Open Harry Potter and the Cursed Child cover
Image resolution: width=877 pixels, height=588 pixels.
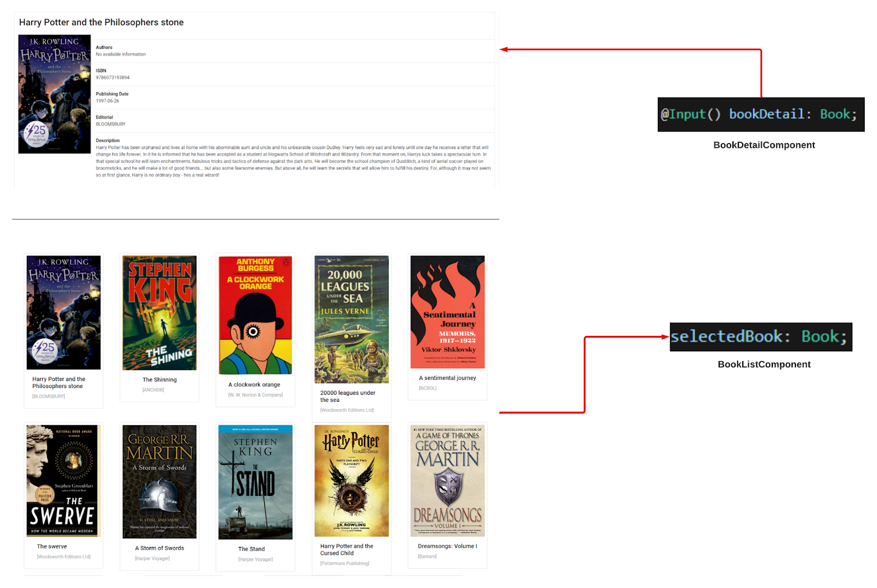351,481
